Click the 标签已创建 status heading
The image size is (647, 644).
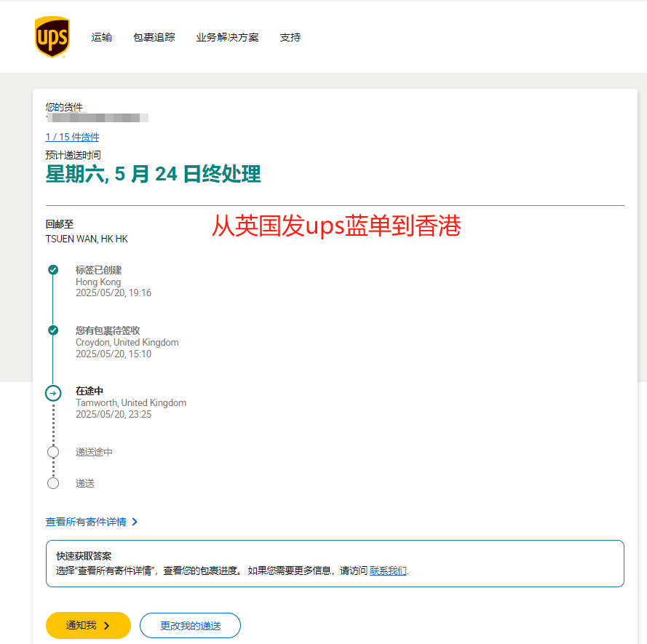tap(99, 270)
